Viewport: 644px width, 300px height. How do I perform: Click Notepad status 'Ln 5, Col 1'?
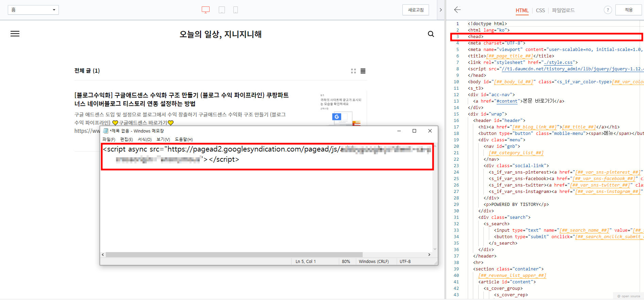tap(306, 262)
